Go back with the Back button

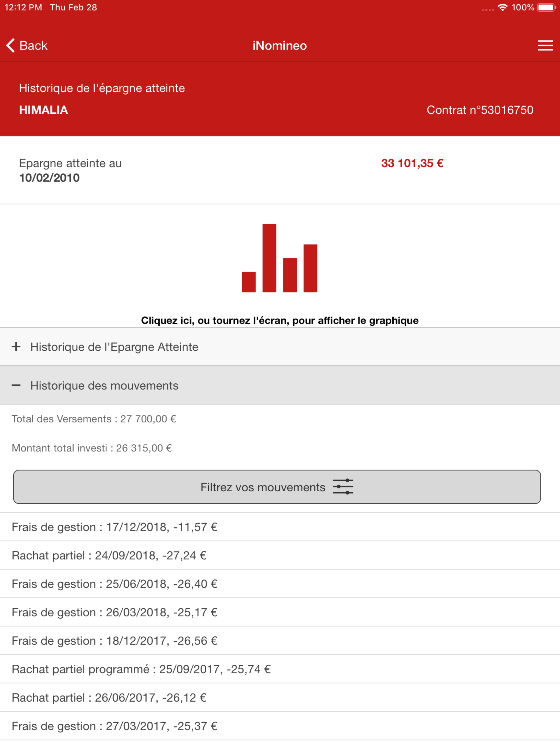[27, 46]
